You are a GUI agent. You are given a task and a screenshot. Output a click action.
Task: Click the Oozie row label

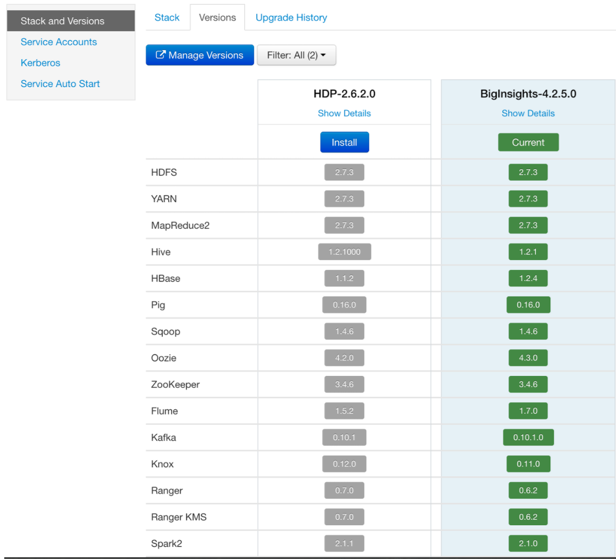click(x=163, y=358)
